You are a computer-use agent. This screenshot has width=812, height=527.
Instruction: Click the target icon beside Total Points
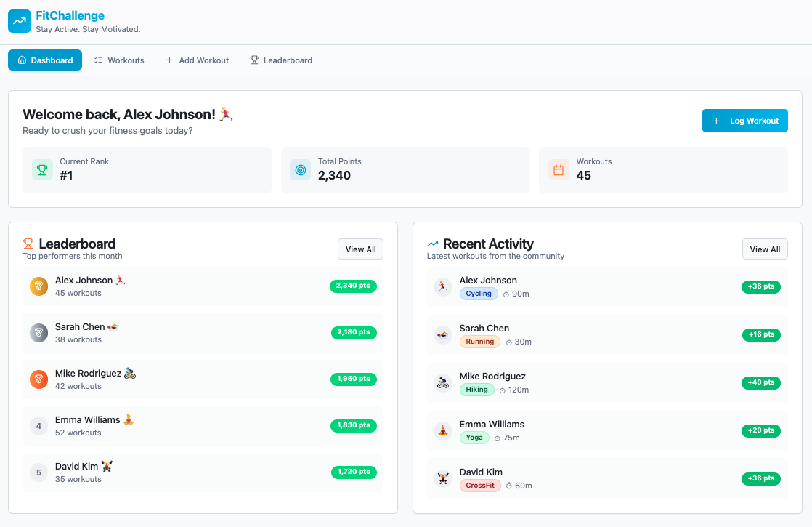(x=300, y=170)
